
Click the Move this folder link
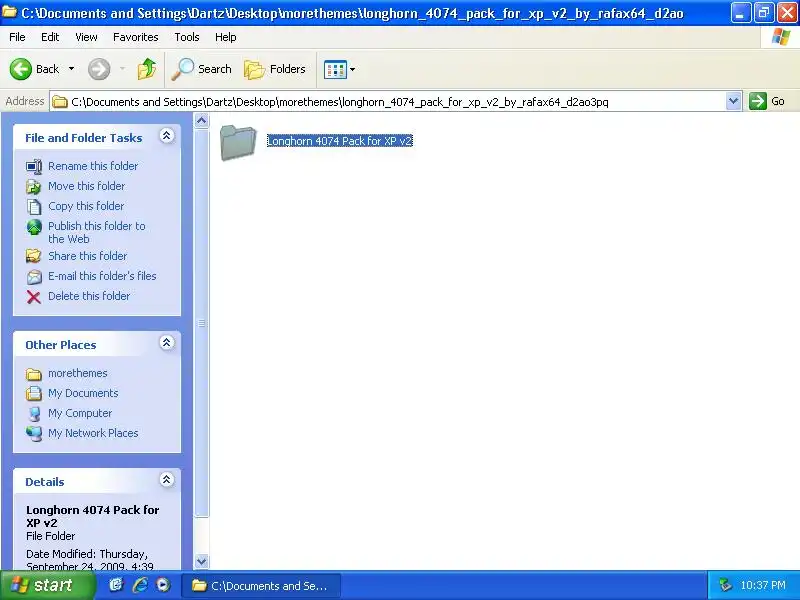point(86,186)
